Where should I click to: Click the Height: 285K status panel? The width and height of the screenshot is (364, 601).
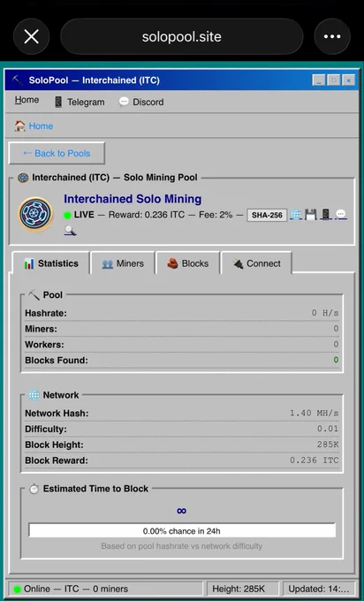coord(243,589)
